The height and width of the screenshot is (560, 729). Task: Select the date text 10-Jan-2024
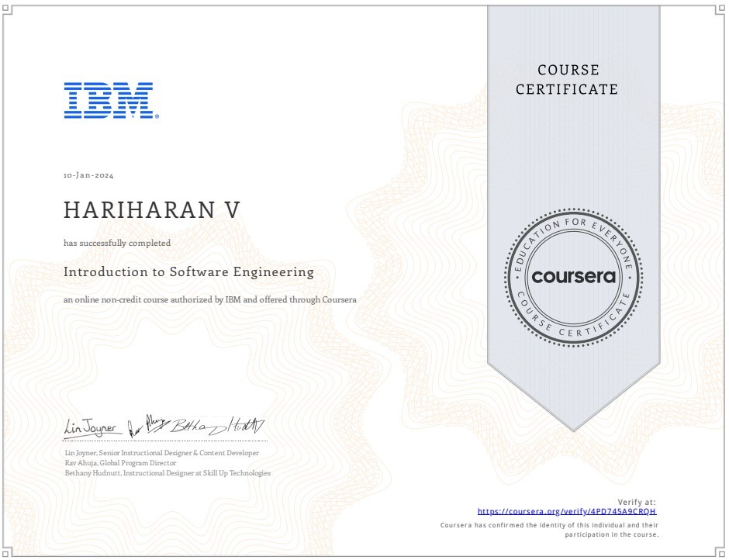88,175
